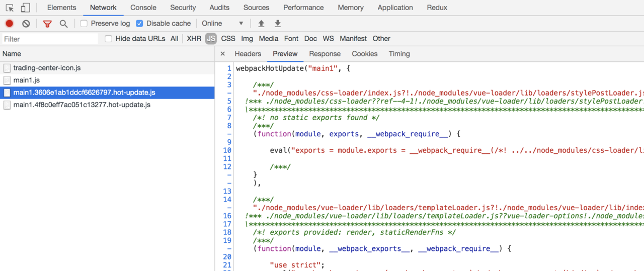Click the file icon beside trading-center-icon.js
Screen dimensions: 644x271
7,68
